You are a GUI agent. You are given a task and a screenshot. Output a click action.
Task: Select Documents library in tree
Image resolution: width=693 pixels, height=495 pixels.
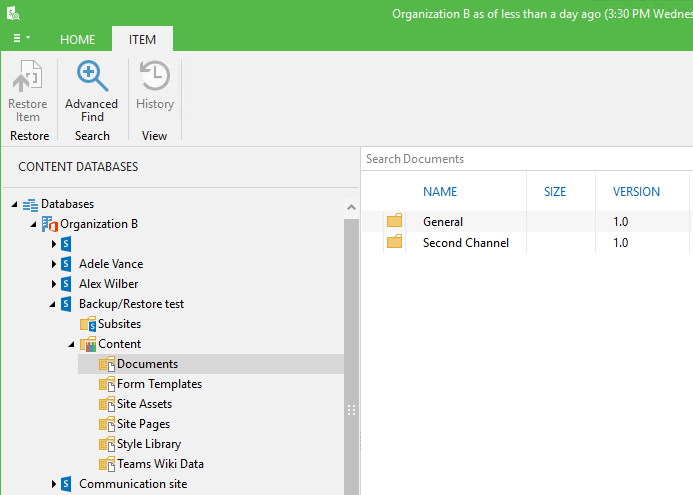[147, 364]
